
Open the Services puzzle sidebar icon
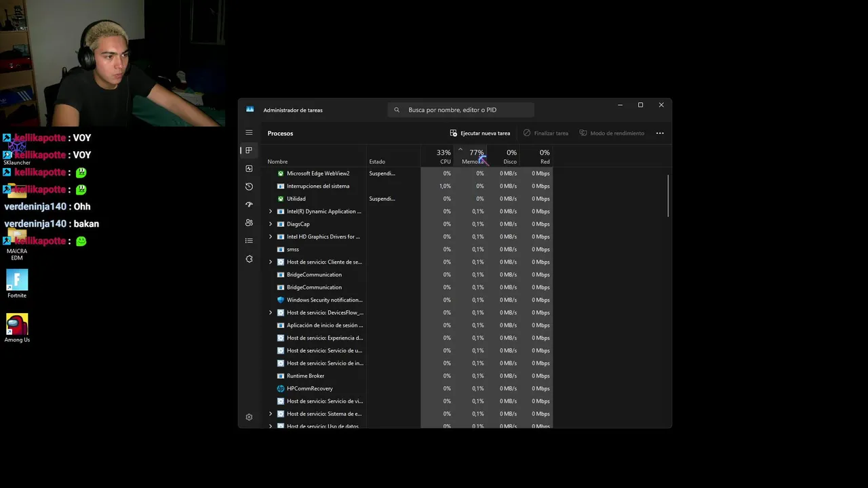tap(249, 259)
